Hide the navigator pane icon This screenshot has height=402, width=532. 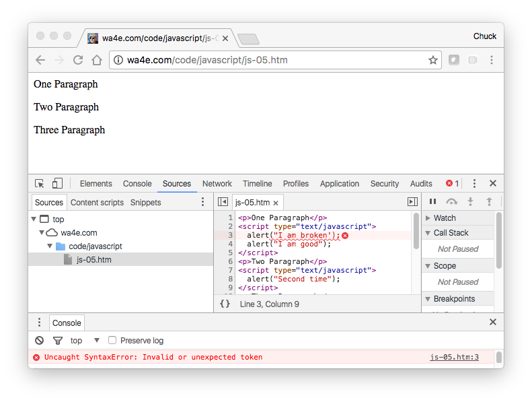coord(223,202)
